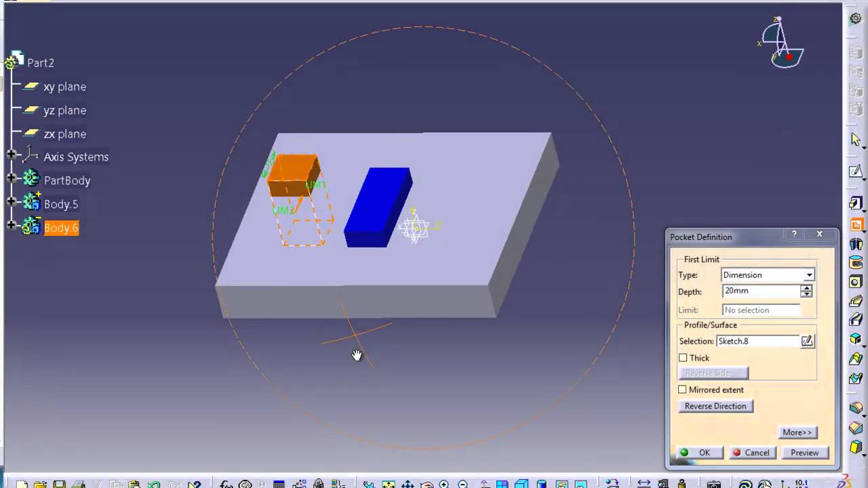Click the Depth field showing 20mm
The image size is (868, 488).
tap(761, 291)
